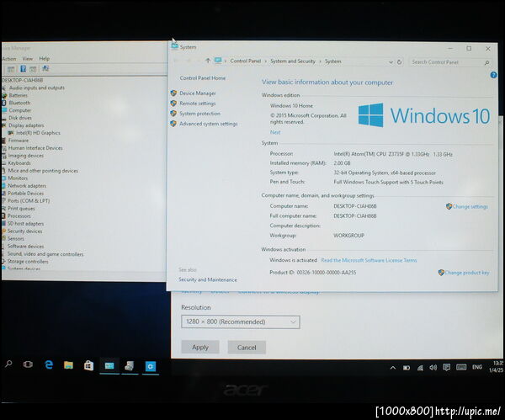Open Task View icon on taskbar

tap(28, 364)
